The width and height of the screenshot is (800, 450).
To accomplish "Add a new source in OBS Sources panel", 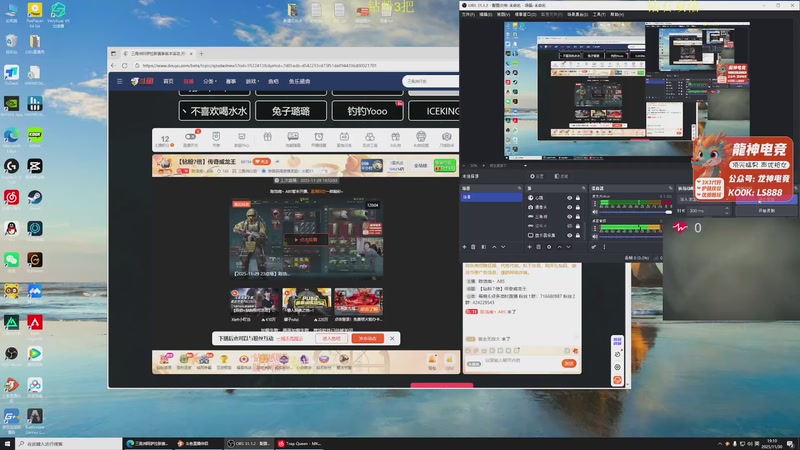I will [530, 247].
